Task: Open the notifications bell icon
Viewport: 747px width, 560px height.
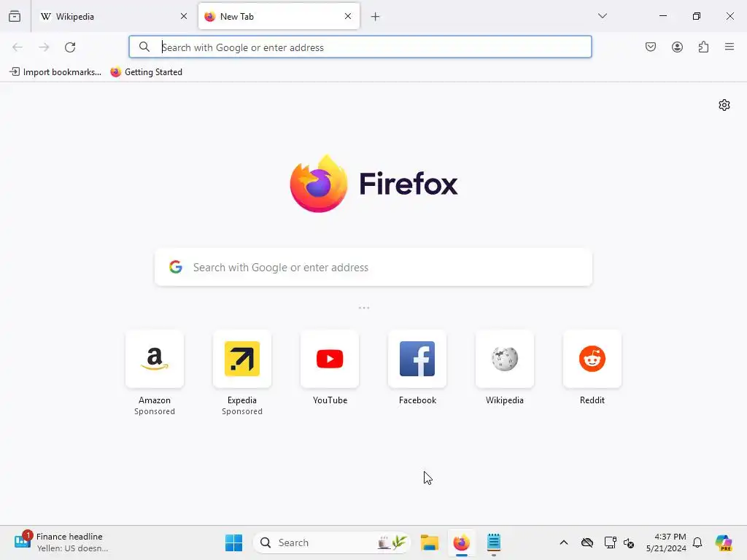Action: pyautogui.click(x=697, y=542)
